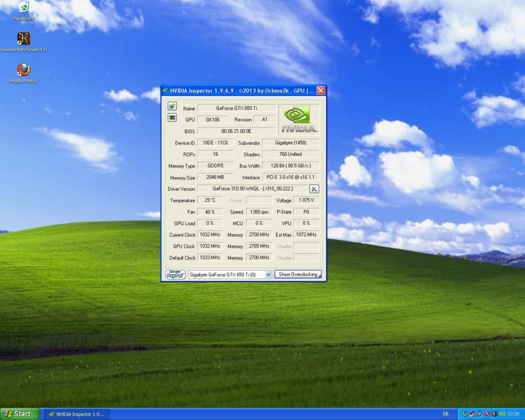
Task: Select the Papierkorb recycle bin icon
Action: (23, 11)
